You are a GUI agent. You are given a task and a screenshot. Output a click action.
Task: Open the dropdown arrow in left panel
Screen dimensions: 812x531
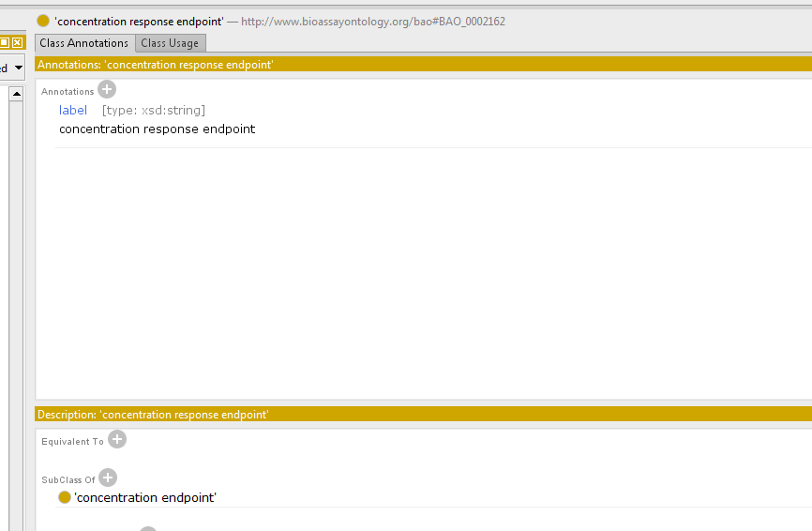pyautogui.click(x=19, y=68)
